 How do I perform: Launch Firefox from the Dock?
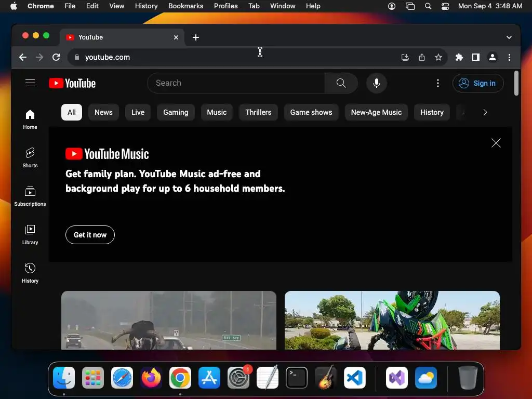click(151, 378)
